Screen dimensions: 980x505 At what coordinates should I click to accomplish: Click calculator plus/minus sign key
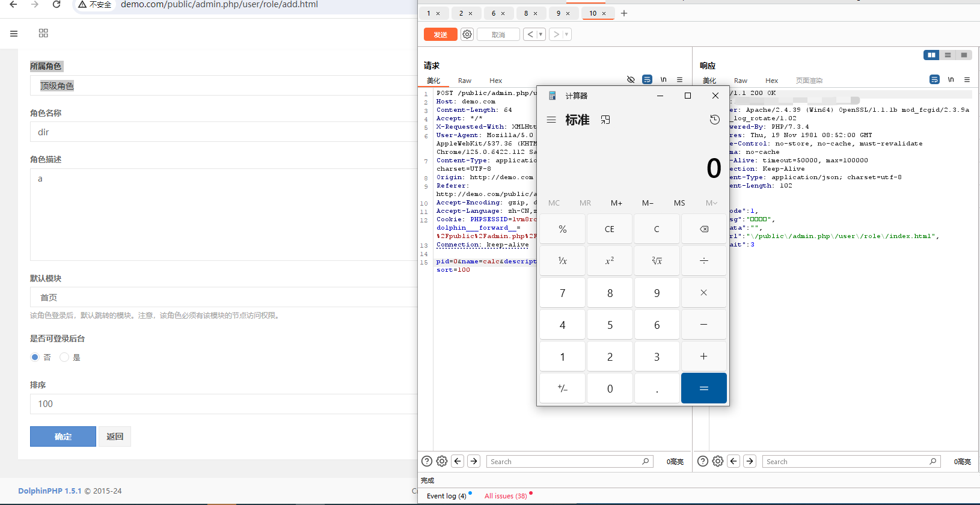(563, 388)
